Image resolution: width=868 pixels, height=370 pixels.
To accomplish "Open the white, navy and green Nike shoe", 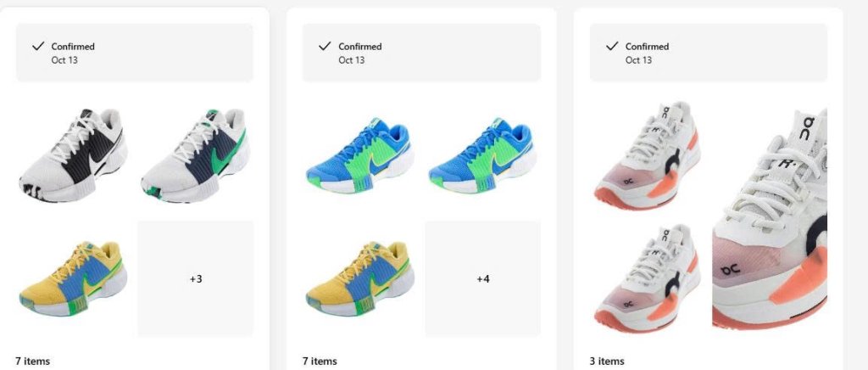I will click(x=196, y=156).
